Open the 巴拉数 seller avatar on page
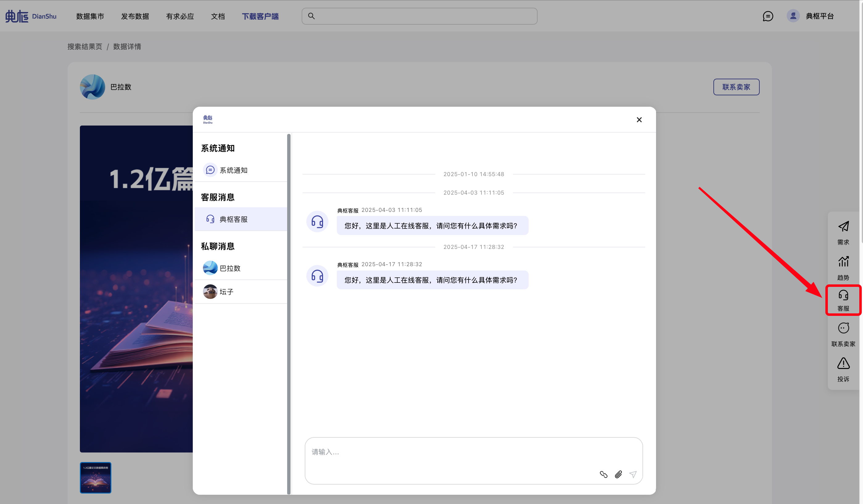This screenshot has height=504, width=863. 93,87
